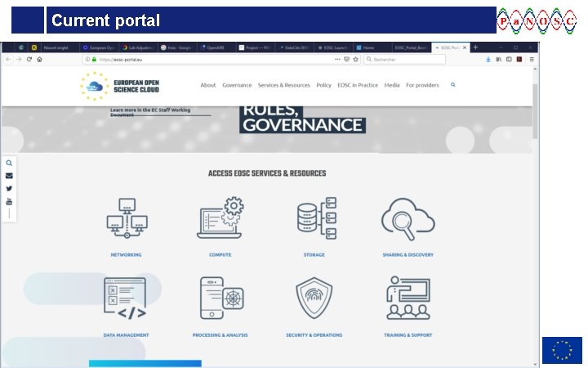Image resolution: width=588 pixels, height=368 pixels.
Task: Click the European Open Science Cloud logo
Action: coord(119,86)
